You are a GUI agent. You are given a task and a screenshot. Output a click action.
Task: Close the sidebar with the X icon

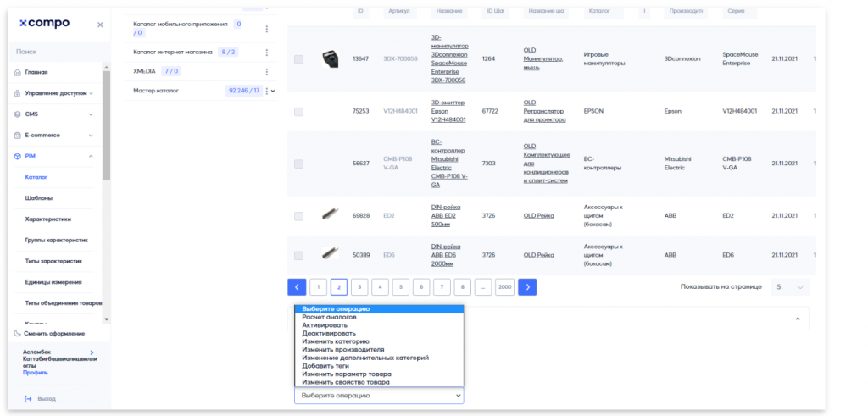pos(100,25)
